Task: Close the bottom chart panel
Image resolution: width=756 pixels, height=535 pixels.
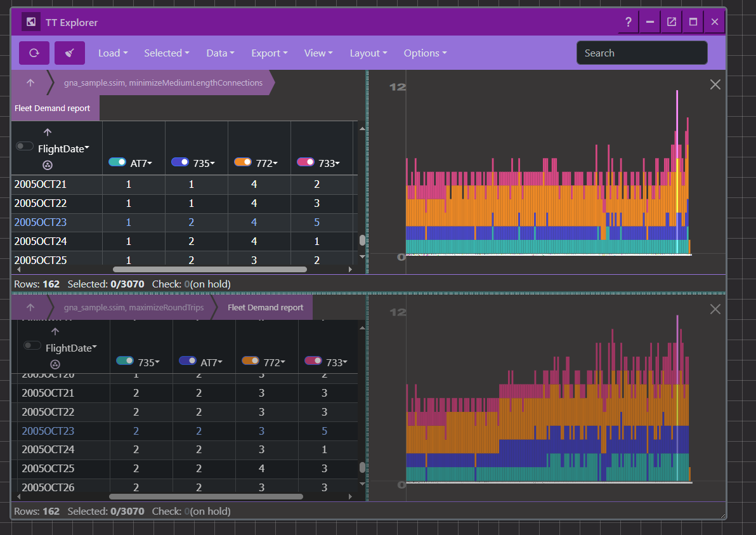Action: (715, 309)
